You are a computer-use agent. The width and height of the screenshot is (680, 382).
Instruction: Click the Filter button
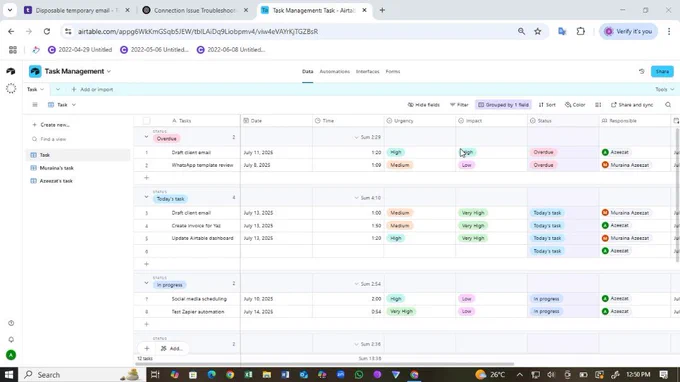(x=459, y=104)
